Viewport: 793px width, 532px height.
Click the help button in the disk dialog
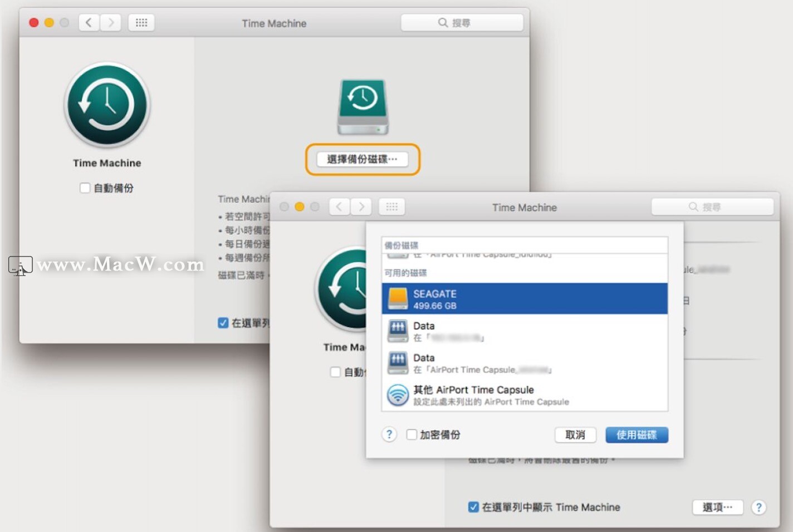click(389, 435)
